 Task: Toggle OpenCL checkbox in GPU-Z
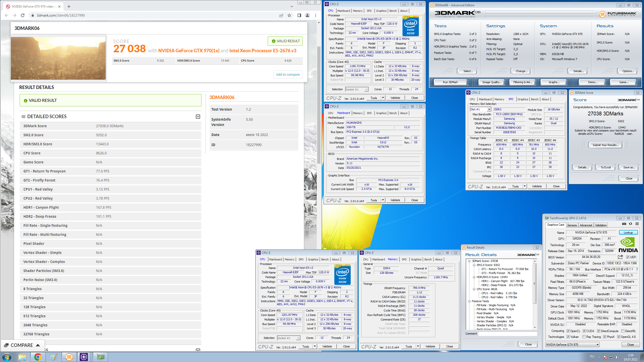pyautogui.click(x=568, y=331)
